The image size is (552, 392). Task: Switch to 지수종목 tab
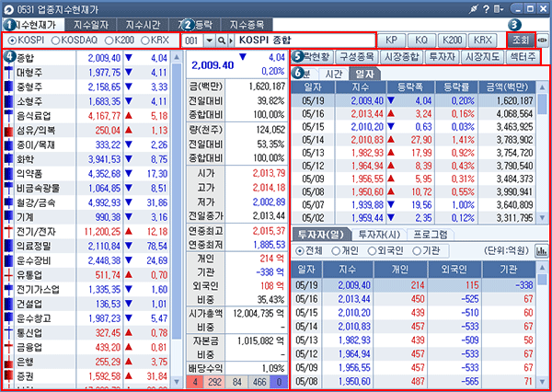point(247,25)
